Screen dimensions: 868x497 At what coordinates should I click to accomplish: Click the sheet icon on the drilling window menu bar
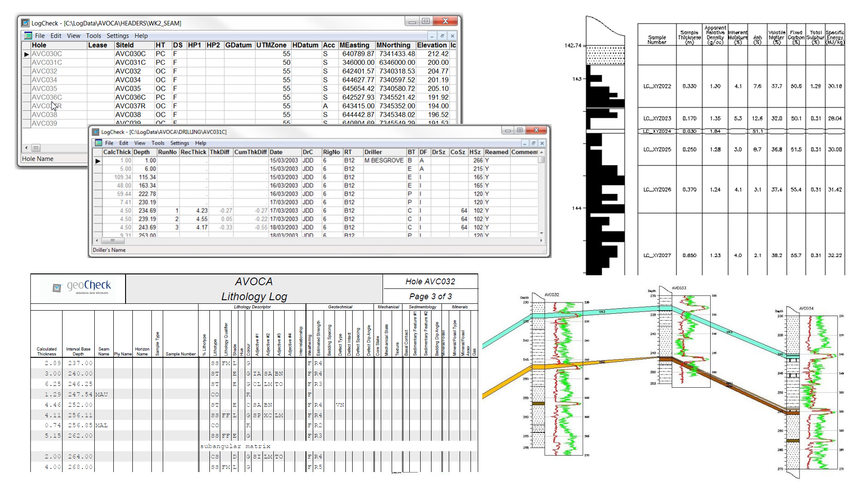(x=98, y=143)
